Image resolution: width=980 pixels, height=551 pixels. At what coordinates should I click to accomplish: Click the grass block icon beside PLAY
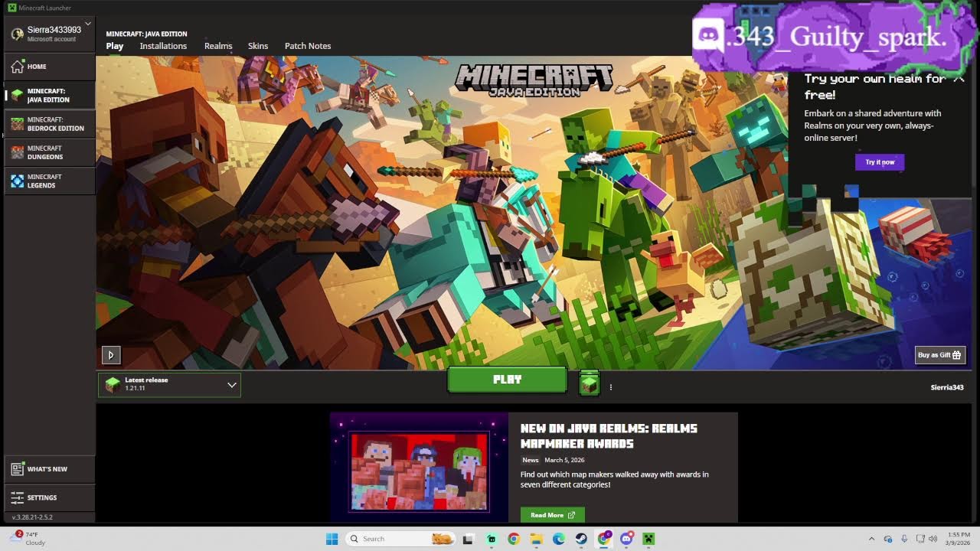click(589, 383)
